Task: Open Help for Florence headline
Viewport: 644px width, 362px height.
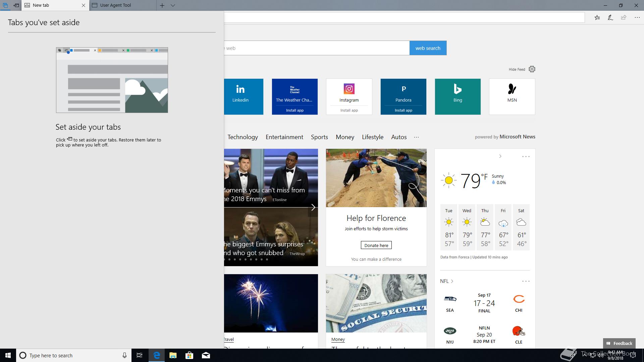Action: coord(376,218)
